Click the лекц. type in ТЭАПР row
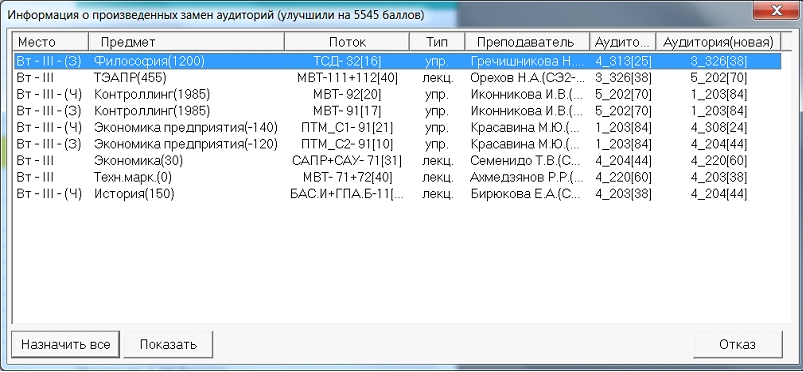 pyautogui.click(x=437, y=78)
